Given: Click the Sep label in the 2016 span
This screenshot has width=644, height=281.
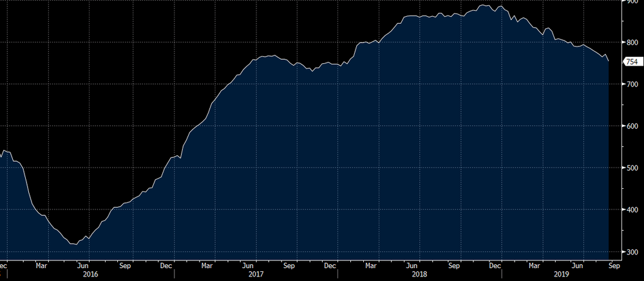Looking at the screenshot, I should click(x=125, y=266).
